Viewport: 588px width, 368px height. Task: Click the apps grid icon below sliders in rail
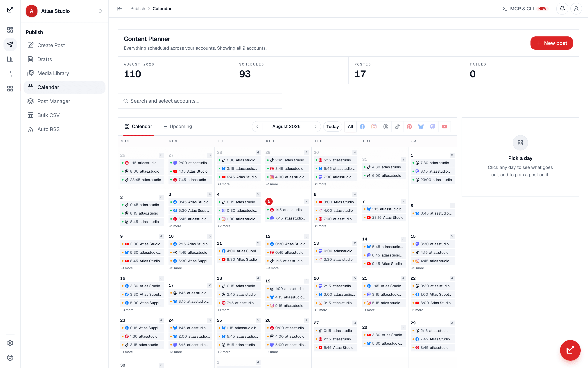pyautogui.click(x=10, y=89)
